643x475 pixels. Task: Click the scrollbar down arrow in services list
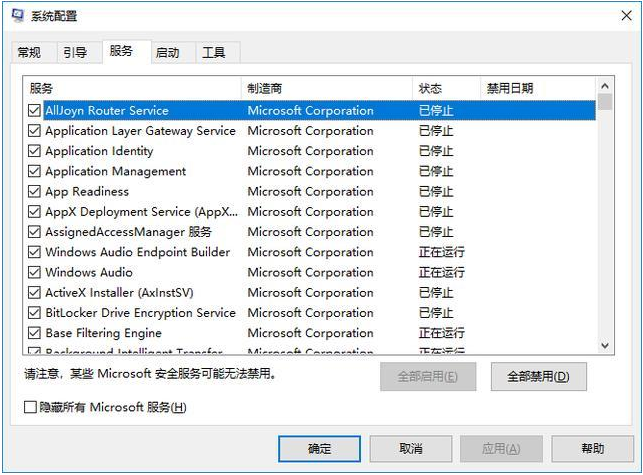(605, 344)
